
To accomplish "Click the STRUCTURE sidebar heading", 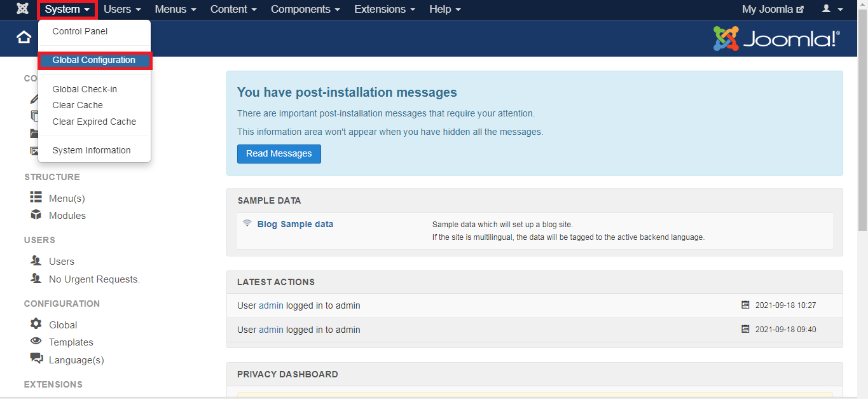I will pos(52,177).
